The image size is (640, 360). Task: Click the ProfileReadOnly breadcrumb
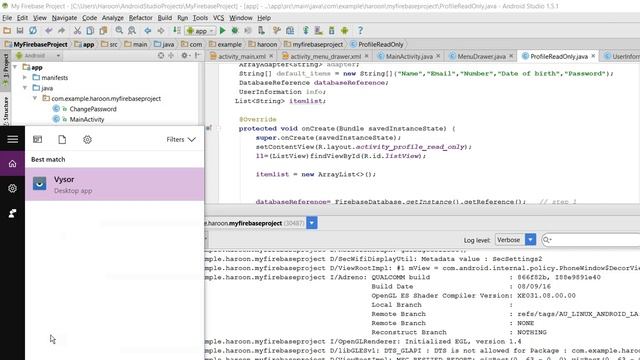click(x=377, y=44)
